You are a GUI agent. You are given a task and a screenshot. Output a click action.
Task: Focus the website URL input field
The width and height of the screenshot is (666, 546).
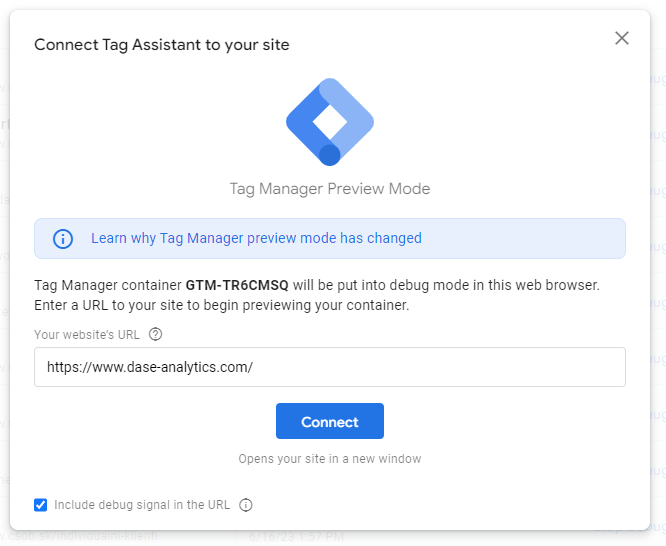coord(330,367)
